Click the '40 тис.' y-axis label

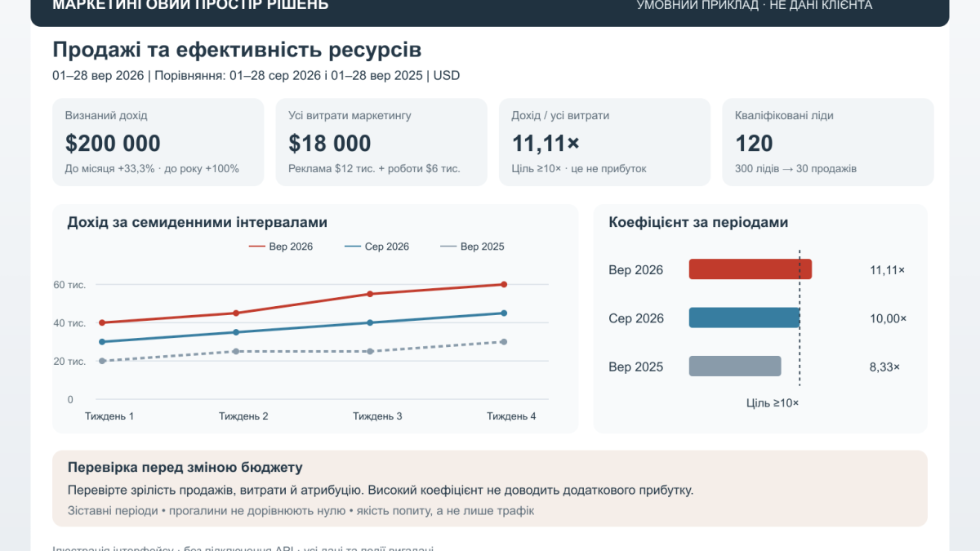tap(69, 323)
